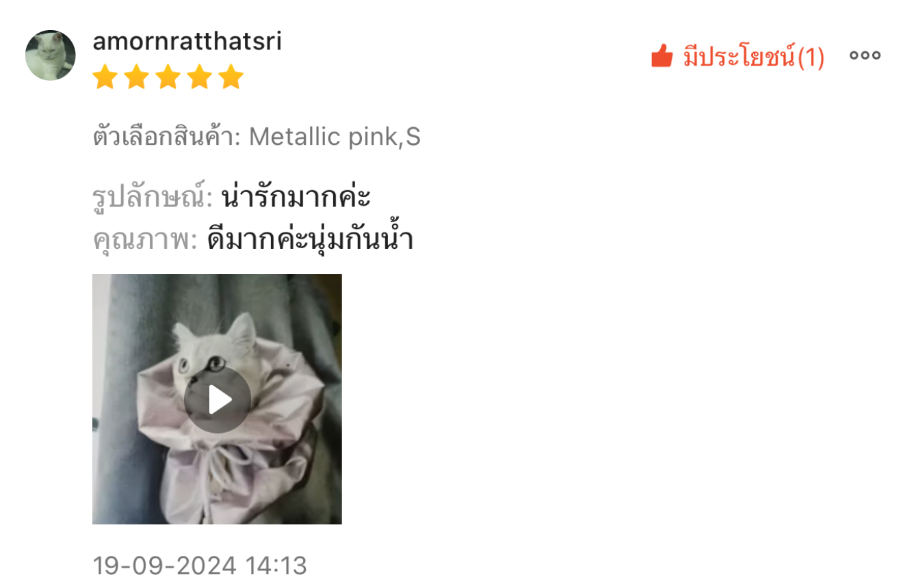Mark review helpful via มีประโยชน์(1) text

pyautogui.click(x=754, y=56)
